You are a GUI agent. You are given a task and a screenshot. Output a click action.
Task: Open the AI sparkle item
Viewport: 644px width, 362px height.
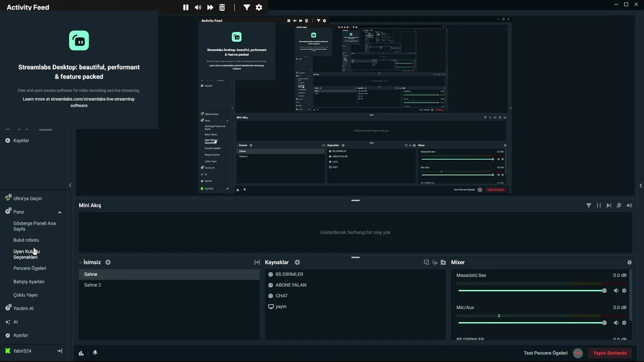tap(15, 322)
